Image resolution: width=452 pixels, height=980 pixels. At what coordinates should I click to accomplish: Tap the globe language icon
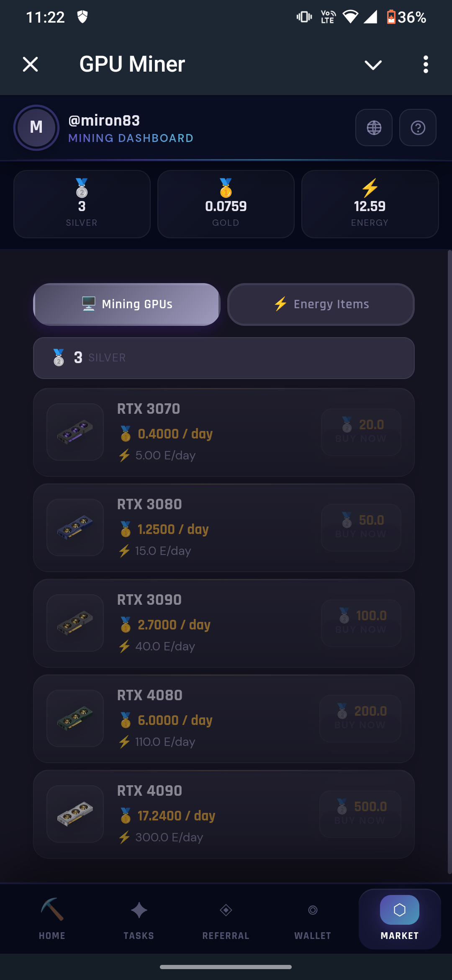coord(374,128)
